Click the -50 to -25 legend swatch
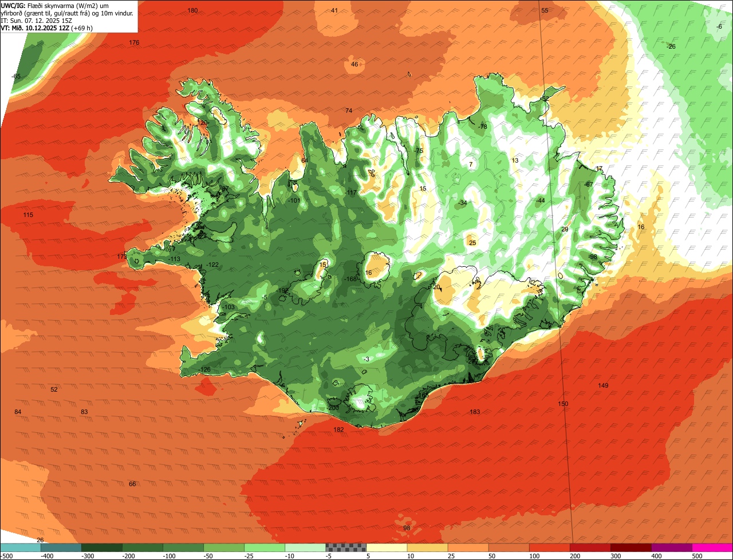 click(224, 547)
